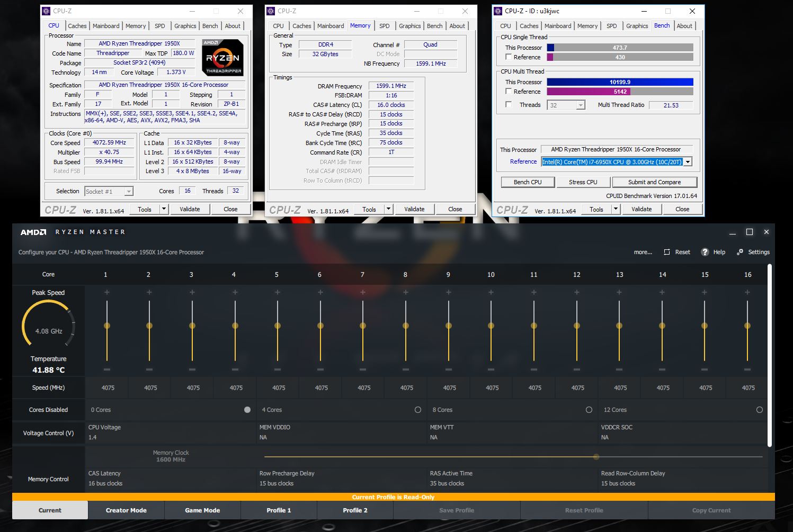Open Threads count dropdown showing 32

coord(581,105)
